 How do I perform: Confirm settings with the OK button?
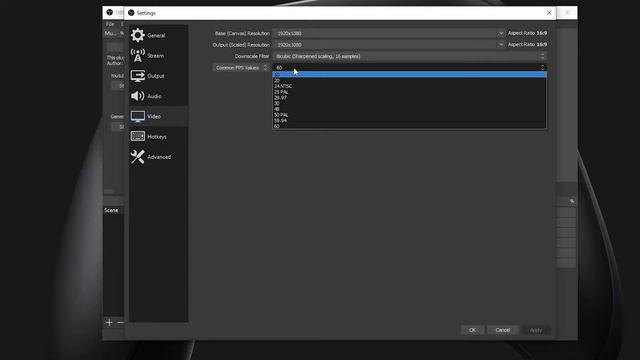pyautogui.click(x=472, y=330)
